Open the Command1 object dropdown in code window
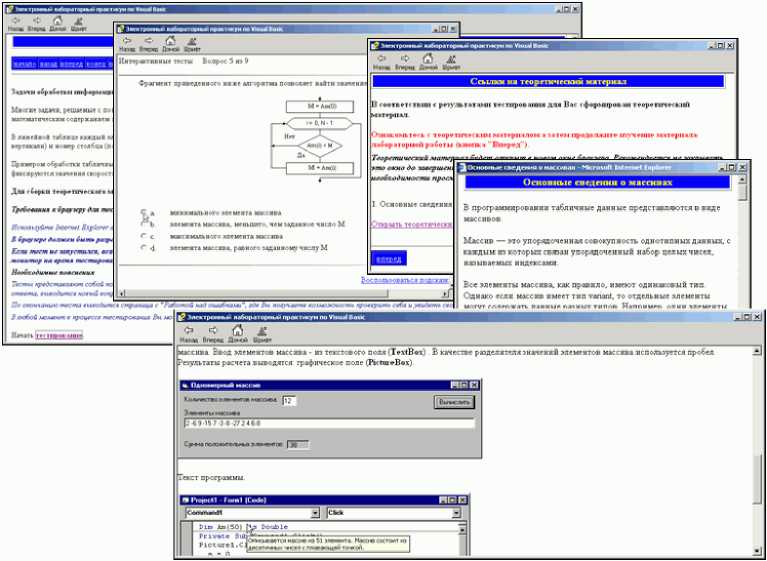The height and width of the screenshot is (561, 767). pyautogui.click(x=315, y=513)
